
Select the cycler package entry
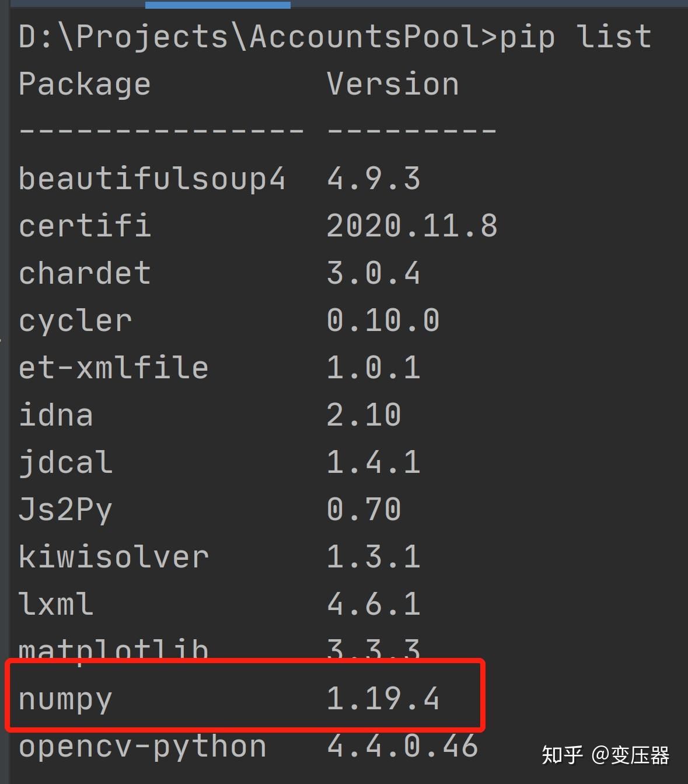[73, 319]
